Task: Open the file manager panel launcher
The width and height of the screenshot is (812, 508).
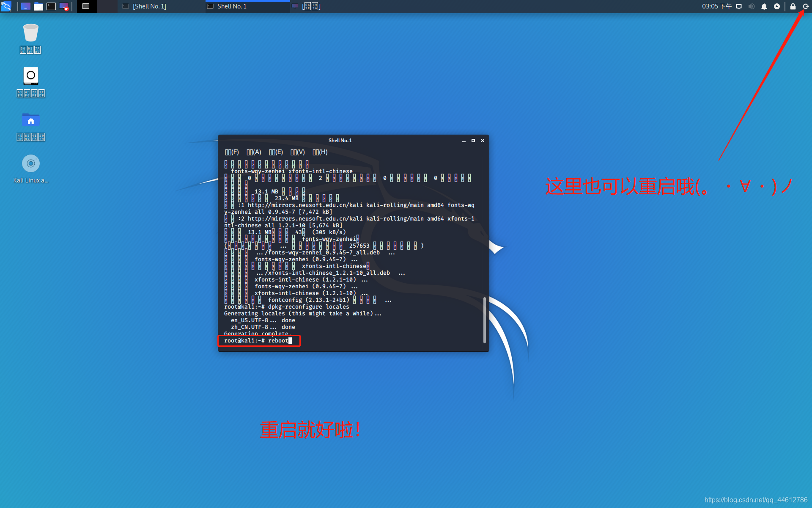Action: pos(38,6)
